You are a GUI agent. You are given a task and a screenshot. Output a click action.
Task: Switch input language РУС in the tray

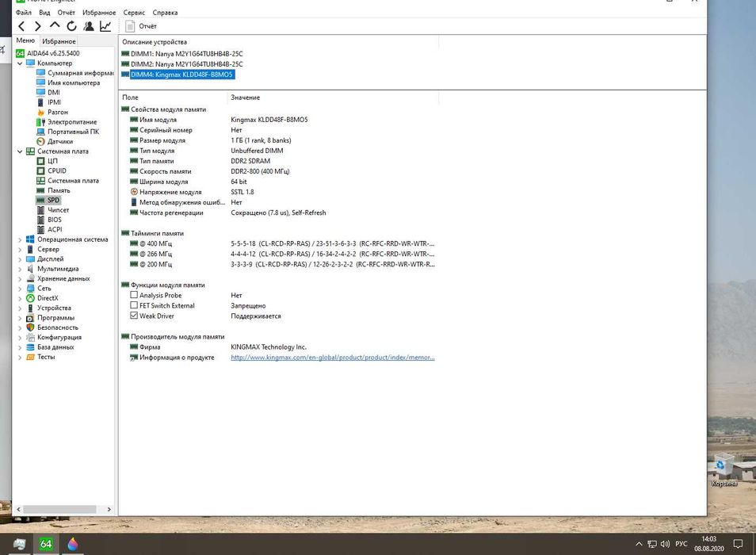coord(682,544)
